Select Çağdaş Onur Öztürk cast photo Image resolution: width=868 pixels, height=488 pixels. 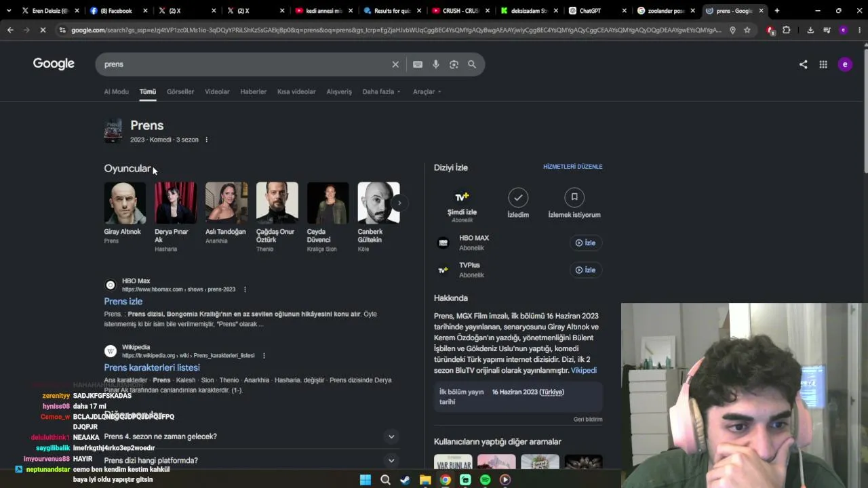click(x=277, y=203)
